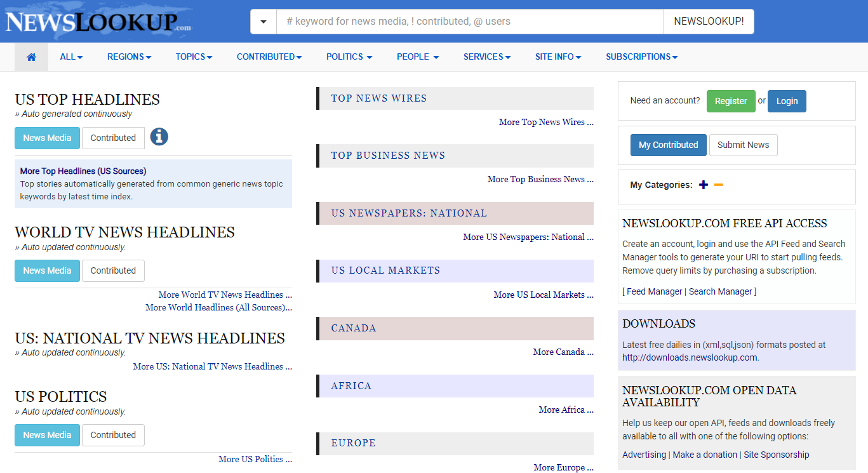This screenshot has height=473, width=868.
Task: Expand the REGIONS menu
Action: [129, 57]
